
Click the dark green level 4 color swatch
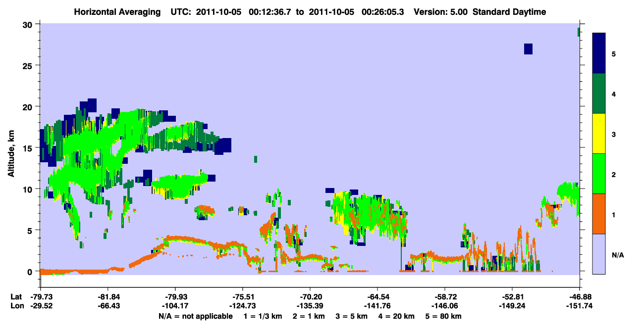point(599,94)
